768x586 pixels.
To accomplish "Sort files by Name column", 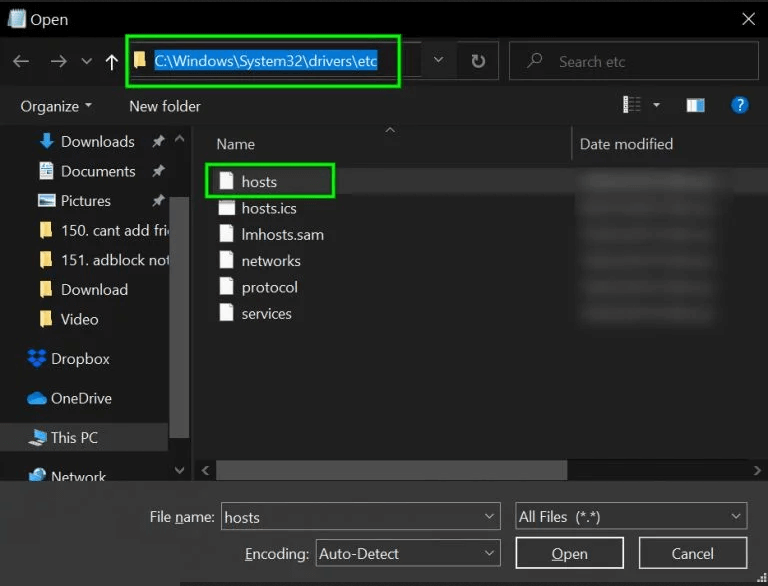I will tap(236, 144).
